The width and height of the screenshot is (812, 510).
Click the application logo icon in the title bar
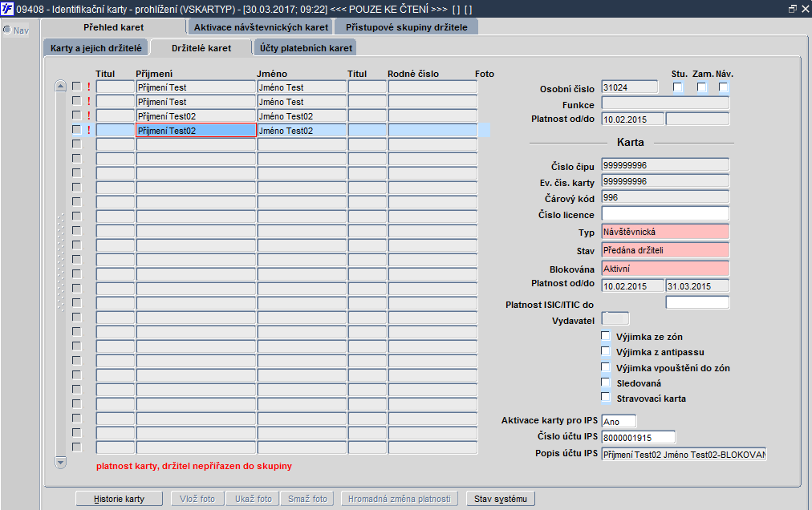(x=7, y=9)
